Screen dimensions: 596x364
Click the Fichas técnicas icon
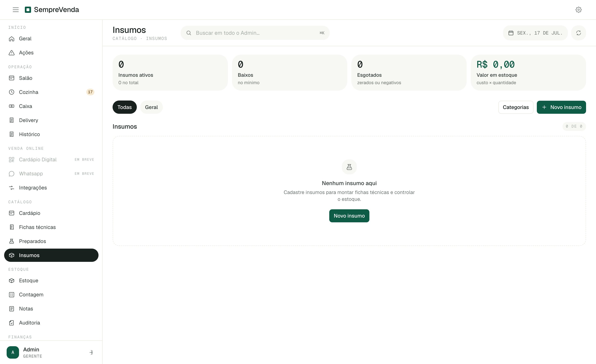coord(12,227)
